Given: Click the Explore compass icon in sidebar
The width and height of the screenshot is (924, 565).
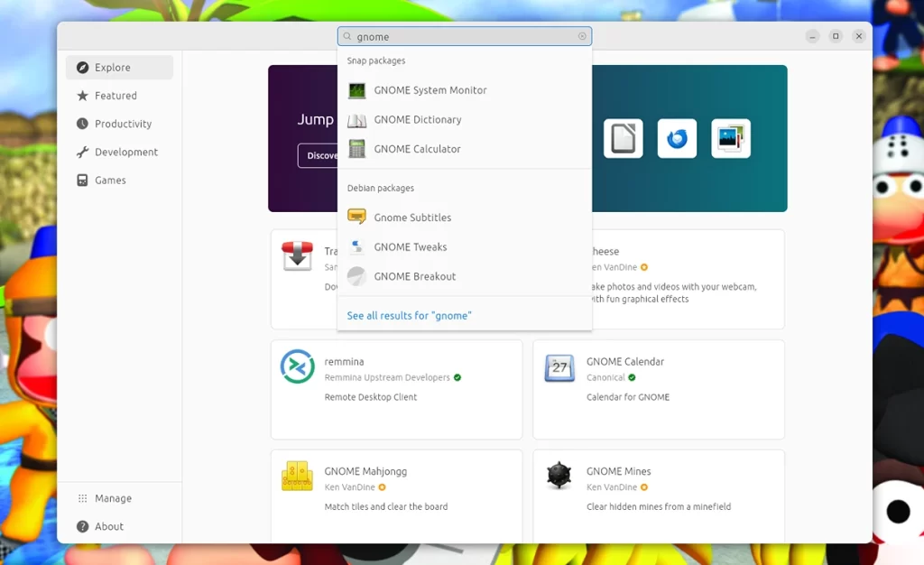Looking at the screenshot, I should pyautogui.click(x=82, y=67).
